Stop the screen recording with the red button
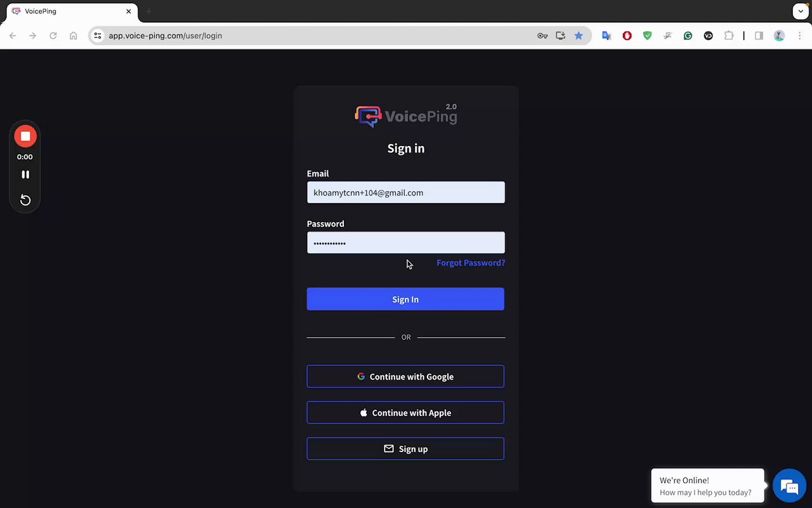The height and width of the screenshot is (508, 812). [25, 136]
